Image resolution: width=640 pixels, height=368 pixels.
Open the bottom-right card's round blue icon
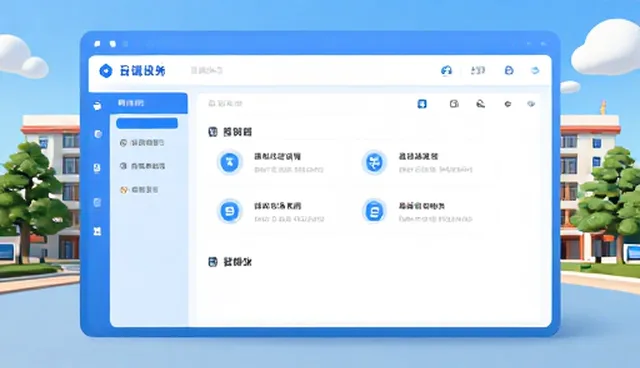(374, 211)
